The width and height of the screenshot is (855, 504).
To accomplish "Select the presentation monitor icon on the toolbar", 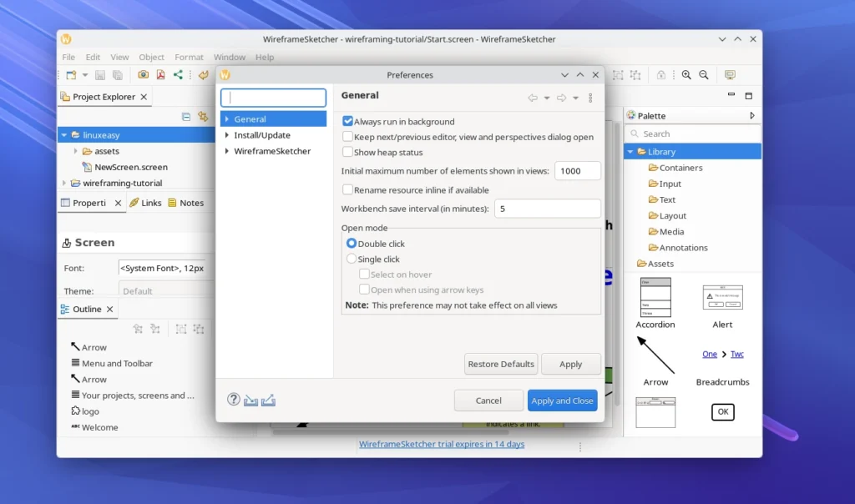I will [x=730, y=74].
